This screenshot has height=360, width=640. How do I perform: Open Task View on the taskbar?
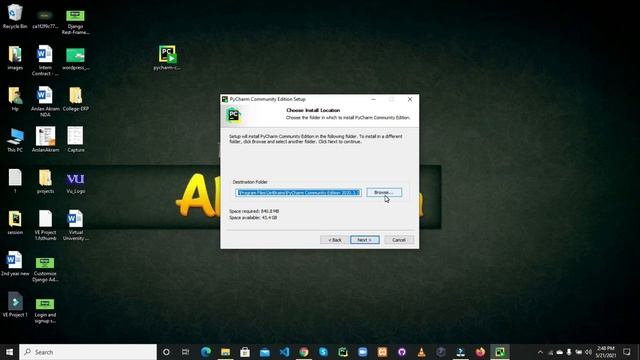pyautogui.click(x=185, y=352)
